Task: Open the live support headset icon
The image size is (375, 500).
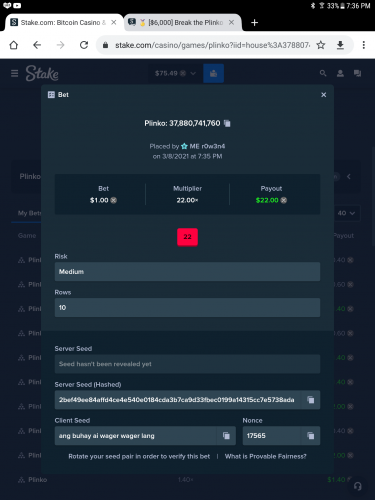Action: pyautogui.click(x=357, y=486)
